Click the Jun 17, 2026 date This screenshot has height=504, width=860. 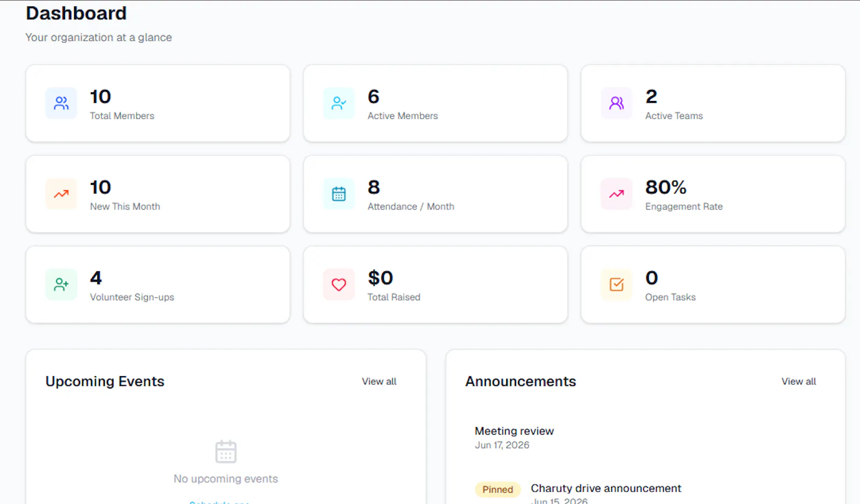(x=502, y=445)
